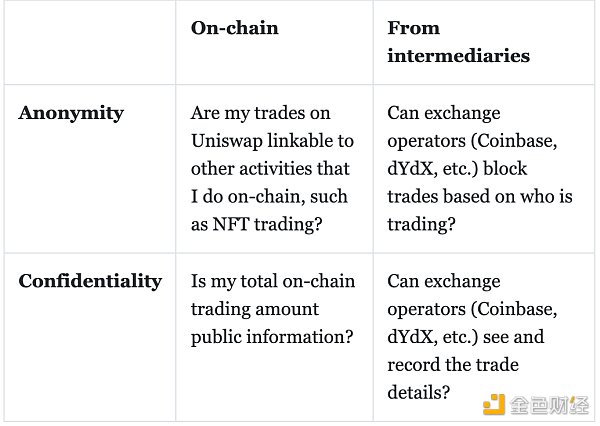The image size is (600, 426).
Task: Click 'Uniswap linkable to' text line
Action: (x=272, y=141)
